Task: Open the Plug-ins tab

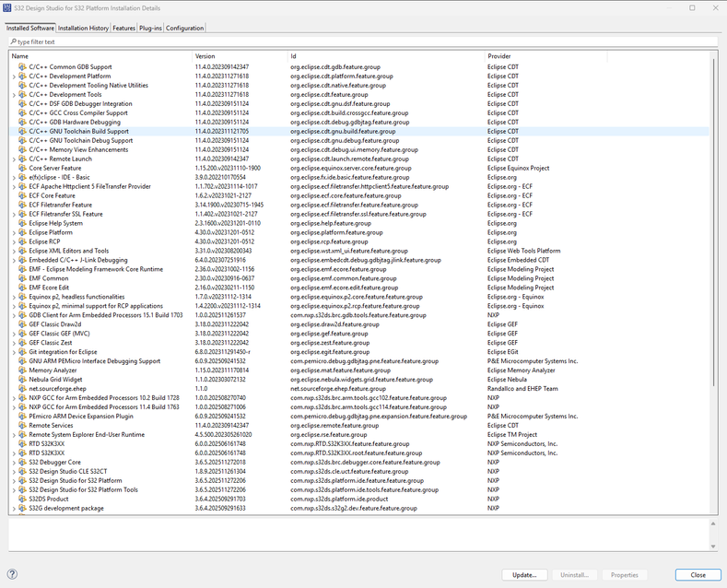Action: tap(151, 28)
